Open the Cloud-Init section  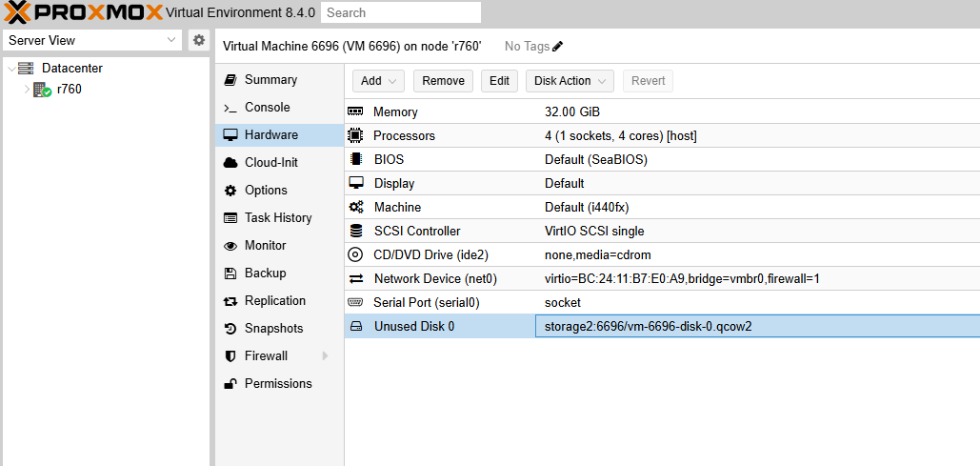click(270, 163)
